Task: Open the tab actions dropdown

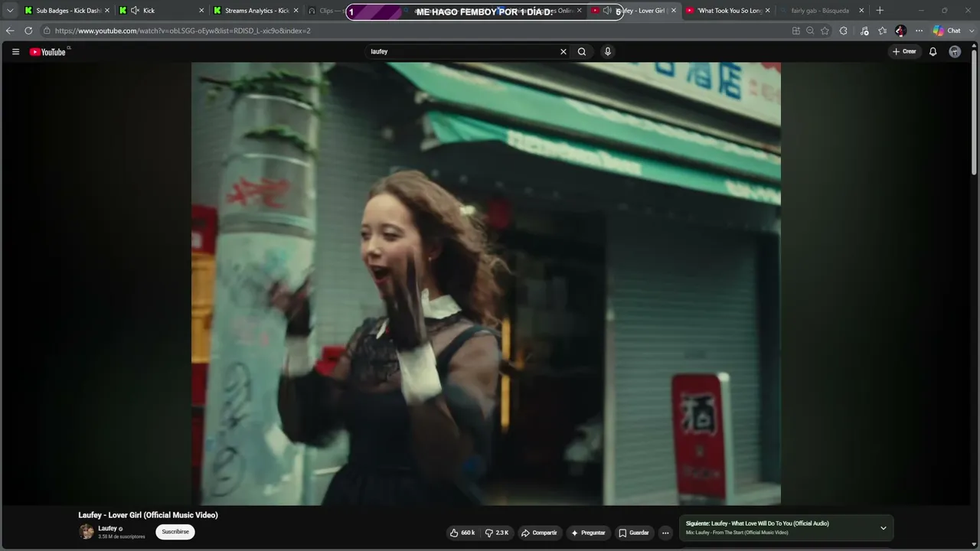Action: pyautogui.click(x=10, y=11)
